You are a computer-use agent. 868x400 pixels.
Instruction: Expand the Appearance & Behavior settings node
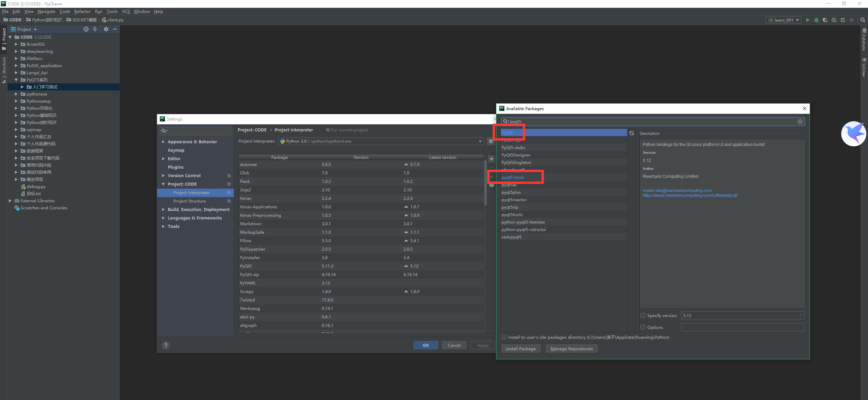(163, 142)
